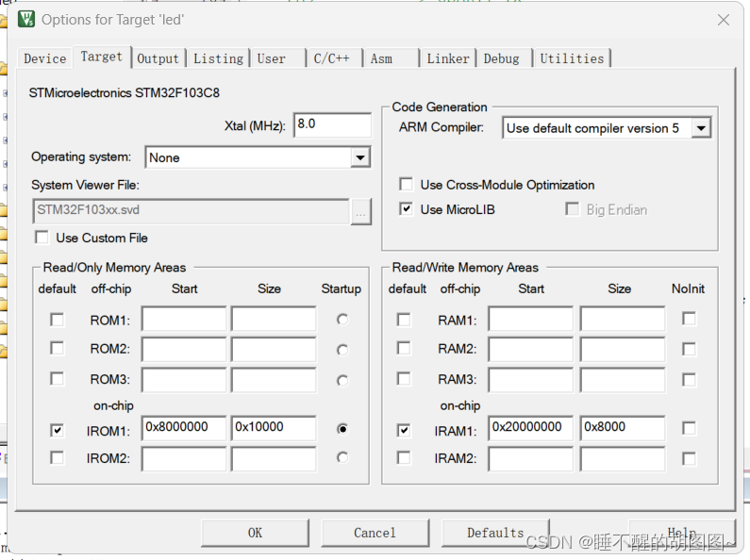Viewport: 750px width, 560px height.
Task: Select the Target tab
Action: click(x=101, y=57)
